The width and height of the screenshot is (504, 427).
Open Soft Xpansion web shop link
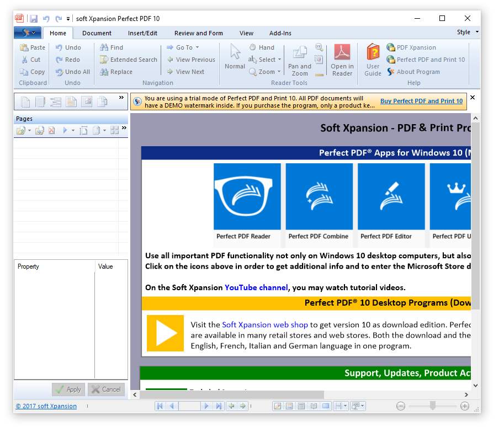coord(265,325)
